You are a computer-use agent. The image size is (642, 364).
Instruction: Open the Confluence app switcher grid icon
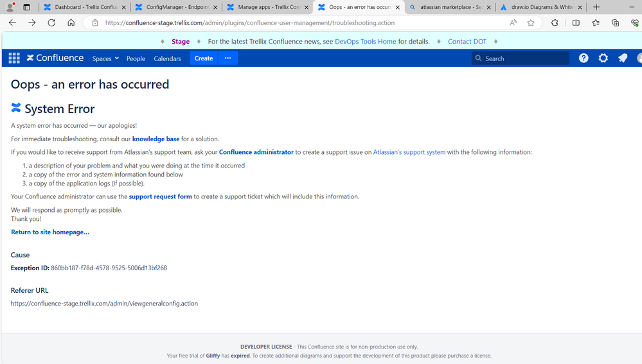click(14, 58)
